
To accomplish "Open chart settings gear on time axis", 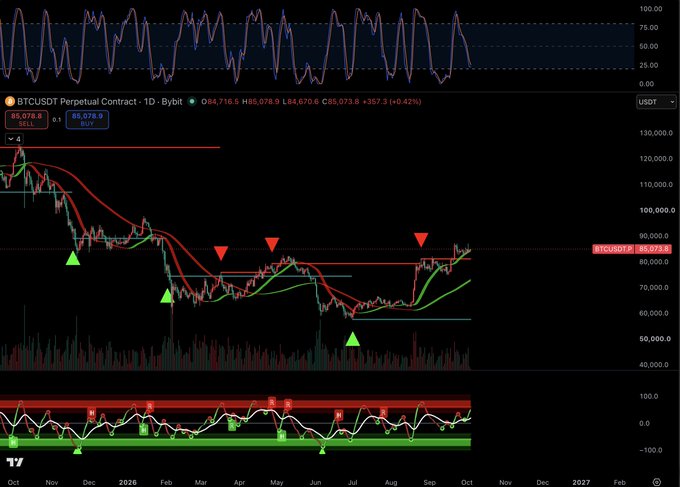I will (657, 482).
